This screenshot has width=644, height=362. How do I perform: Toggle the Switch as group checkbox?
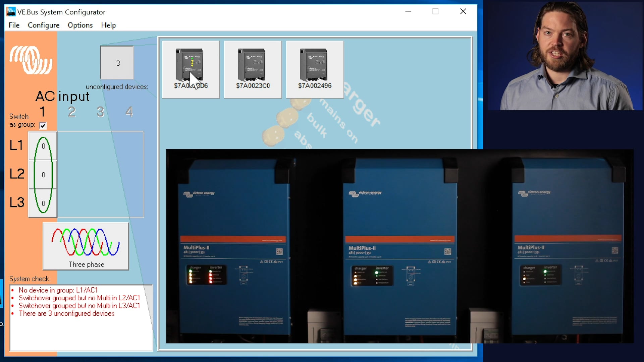[x=43, y=125]
